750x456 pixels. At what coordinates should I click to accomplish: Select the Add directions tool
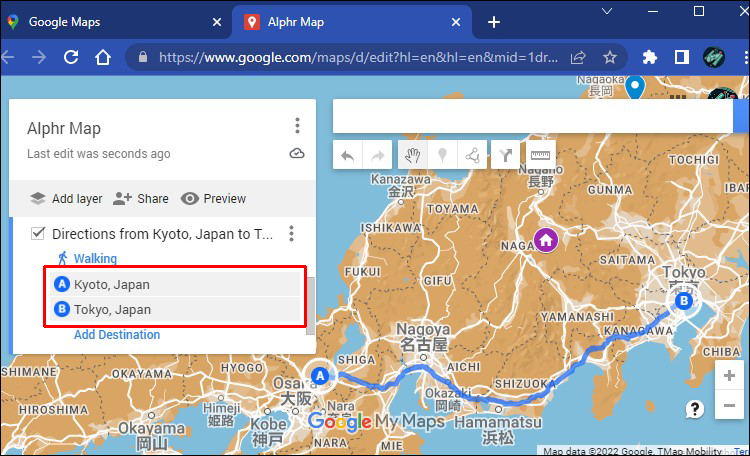[506, 155]
